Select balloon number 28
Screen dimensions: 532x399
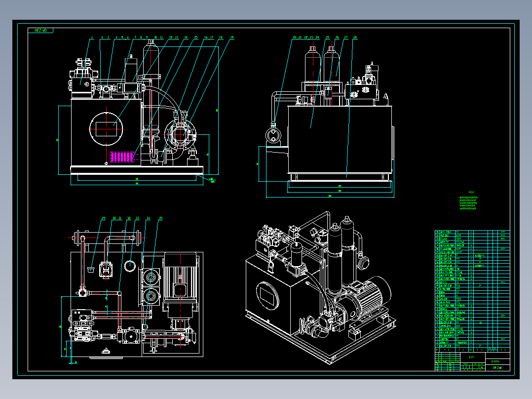click(x=355, y=38)
